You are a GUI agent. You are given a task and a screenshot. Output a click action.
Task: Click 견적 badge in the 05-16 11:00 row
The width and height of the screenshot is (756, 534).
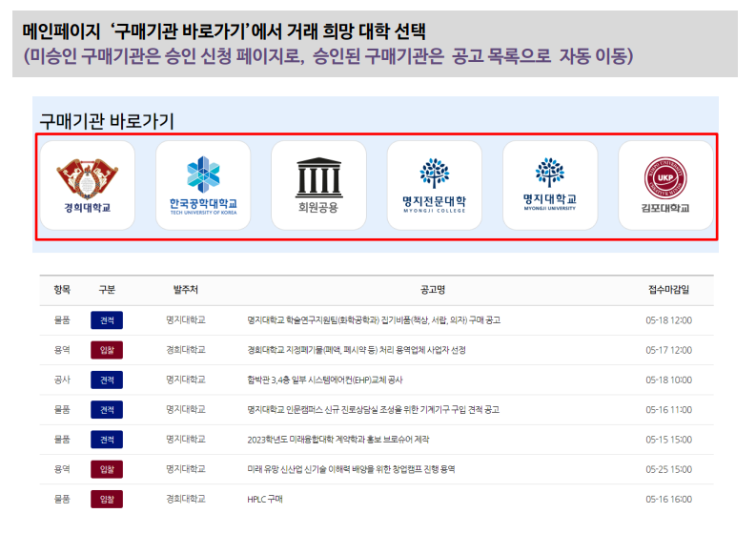click(107, 410)
